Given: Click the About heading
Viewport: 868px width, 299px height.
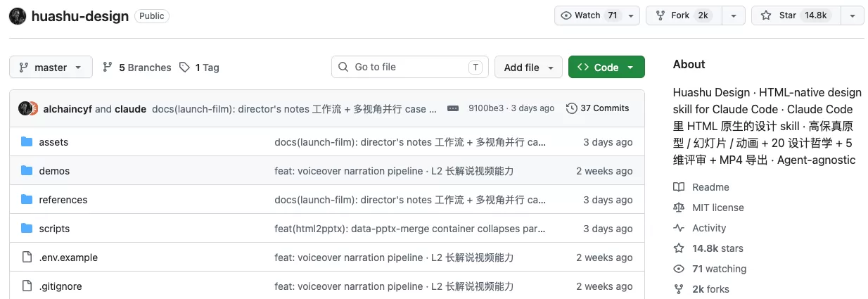Looking at the screenshot, I should click(x=689, y=64).
